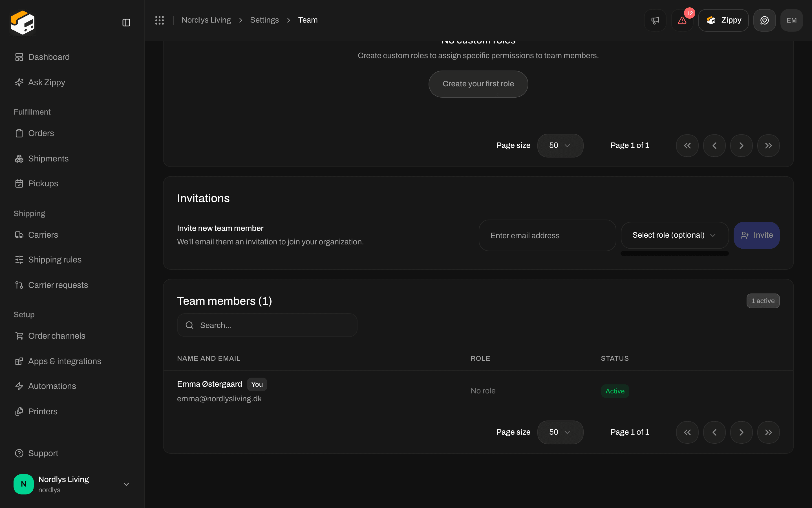
Task: Collapse the sidebar with the panel icon
Action: pyautogui.click(x=126, y=23)
